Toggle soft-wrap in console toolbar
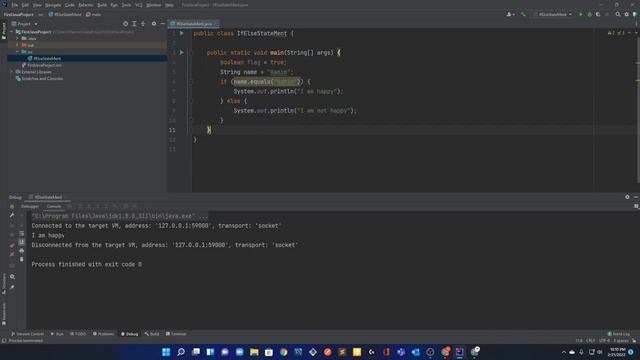This screenshot has height=360, width=640. click(x=22, y=233)
